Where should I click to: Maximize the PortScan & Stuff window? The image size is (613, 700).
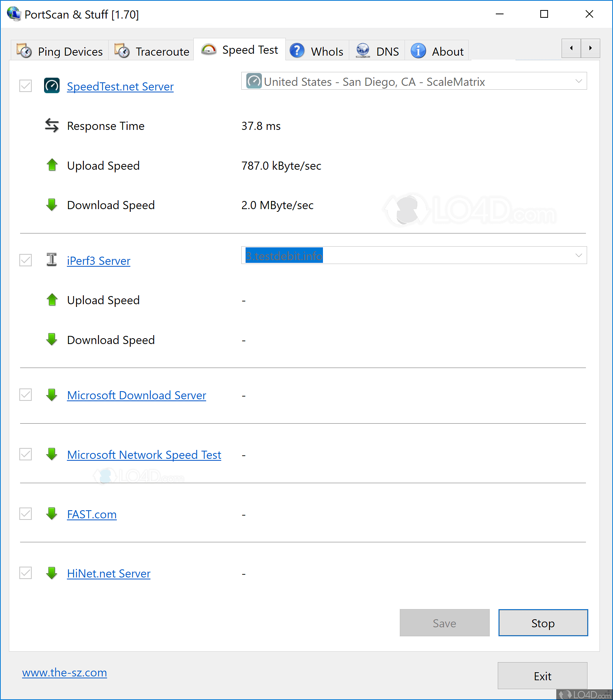coord(544,14)
